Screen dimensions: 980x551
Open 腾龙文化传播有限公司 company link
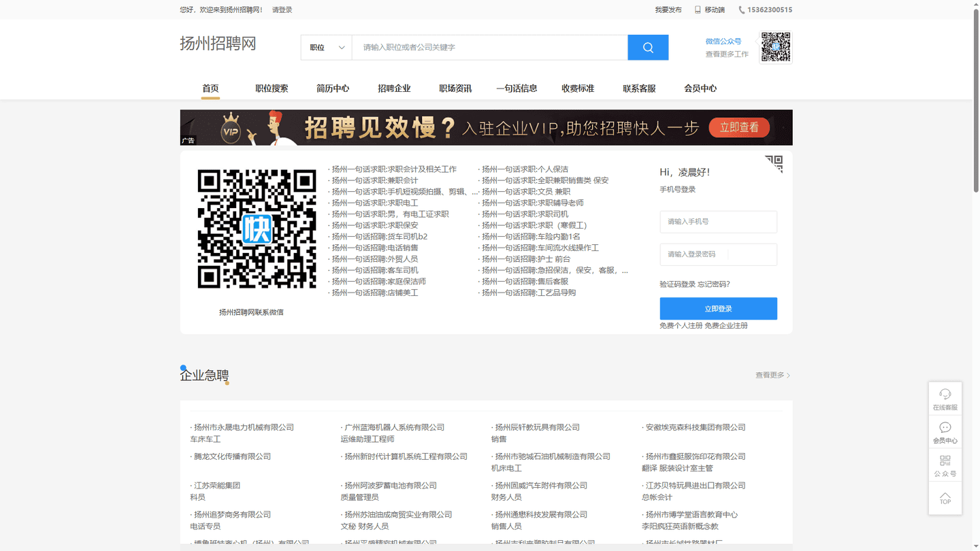pos(232,456)
